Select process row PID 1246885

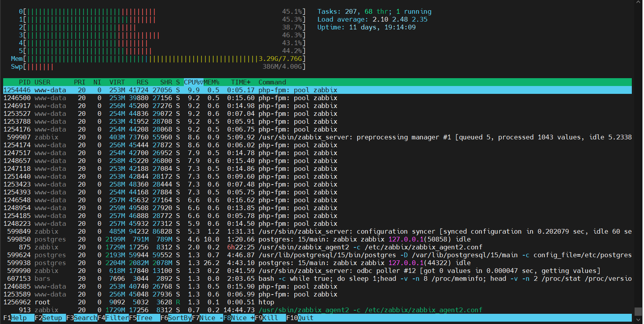(x=317, y=286)
